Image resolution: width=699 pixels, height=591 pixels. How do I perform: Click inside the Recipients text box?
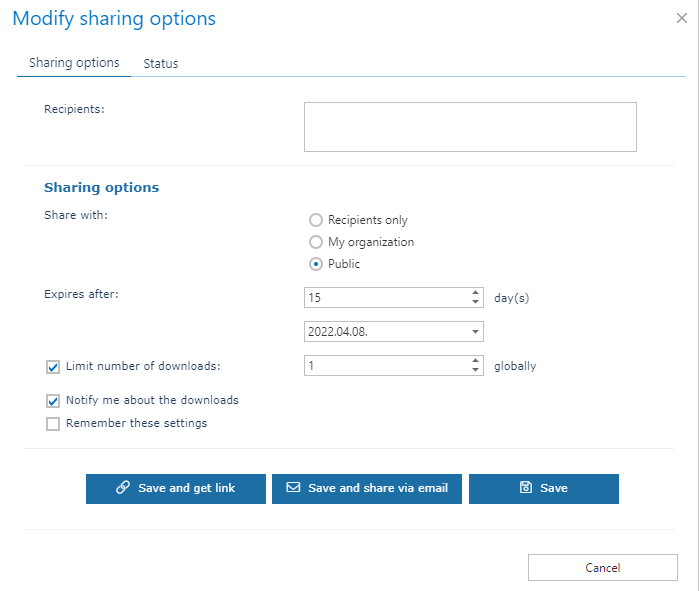pyautogui.click(x=470, y=127)
